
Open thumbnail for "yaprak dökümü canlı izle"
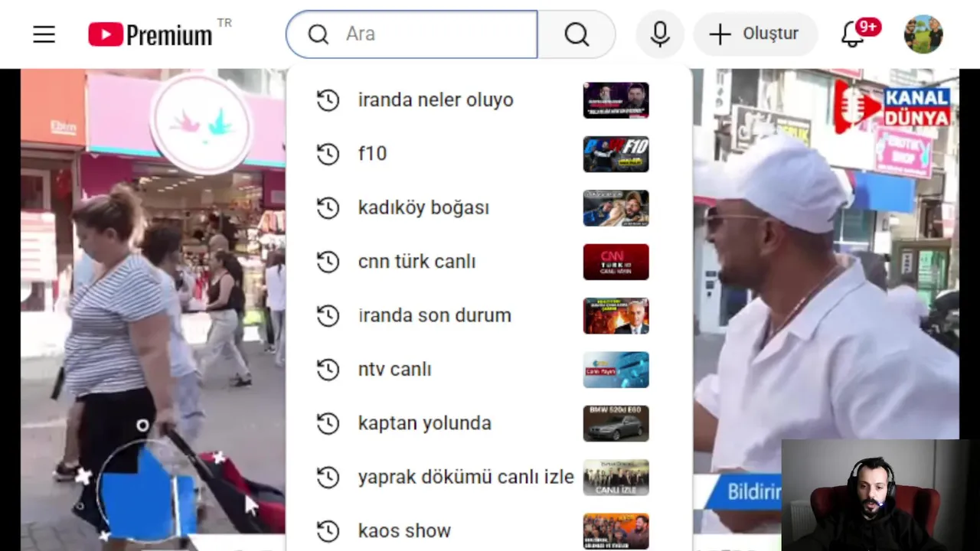[x=616, y=478]
